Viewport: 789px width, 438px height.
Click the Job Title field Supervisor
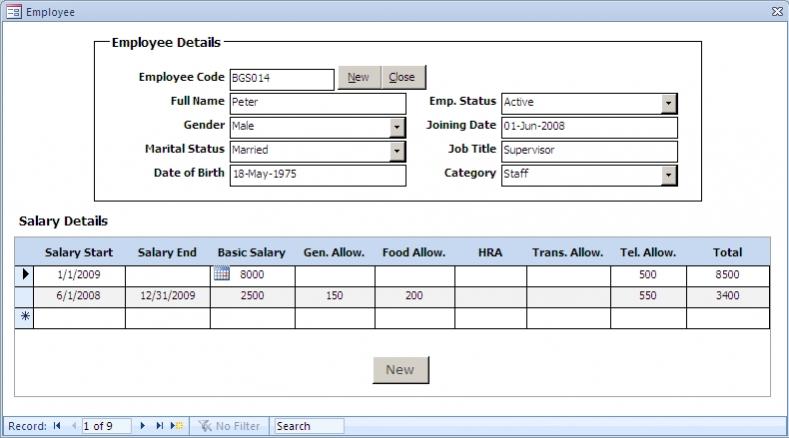click(x=589, y=152)
